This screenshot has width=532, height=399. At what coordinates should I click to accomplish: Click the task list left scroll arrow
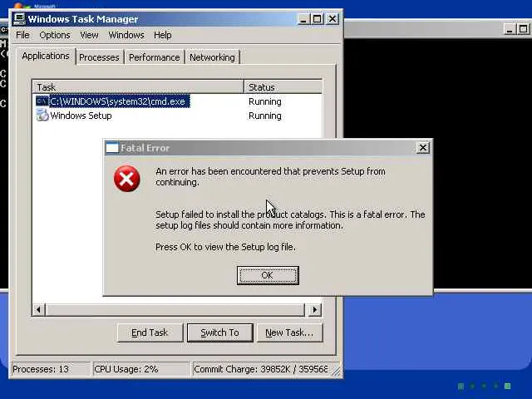(39, 309)
